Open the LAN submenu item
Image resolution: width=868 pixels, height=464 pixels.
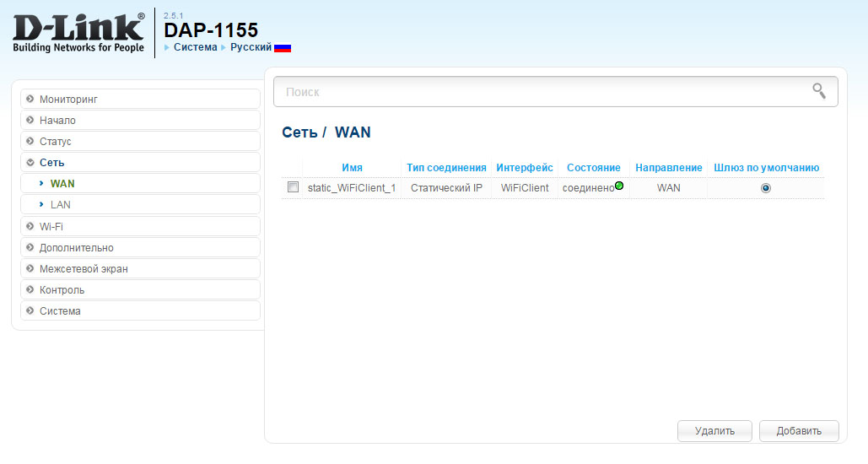[x=61, y=205]
